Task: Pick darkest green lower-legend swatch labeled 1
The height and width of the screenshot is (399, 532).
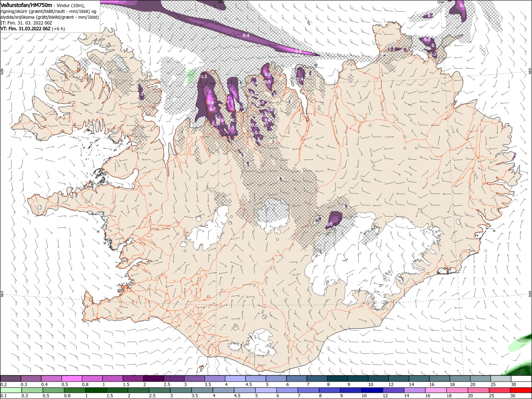Action: pyautogui.click(x=96, y=390)
